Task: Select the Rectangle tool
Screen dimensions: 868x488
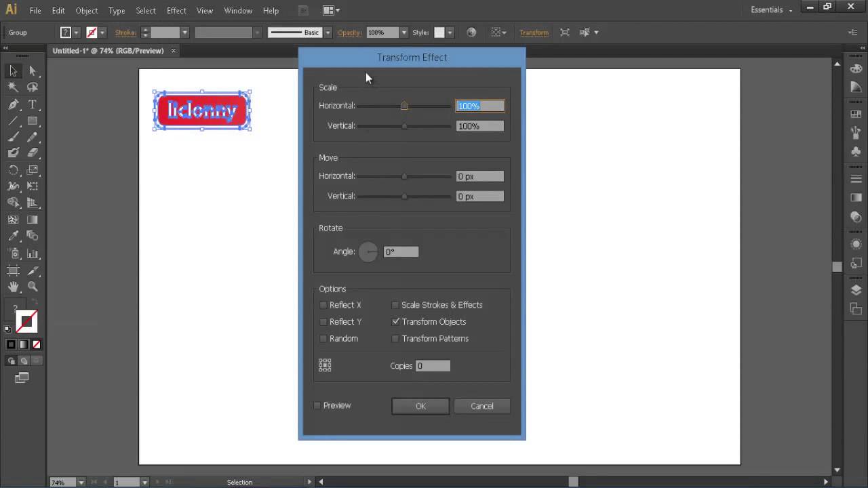Action: pyautogui.click(x=32, y=121)
